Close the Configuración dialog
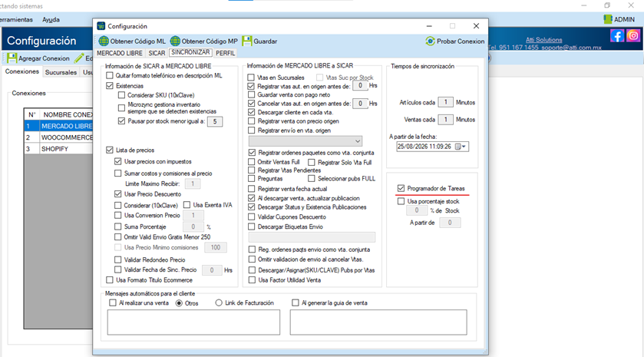Screen dimensions: 644x357 click(x=476, y=26)
